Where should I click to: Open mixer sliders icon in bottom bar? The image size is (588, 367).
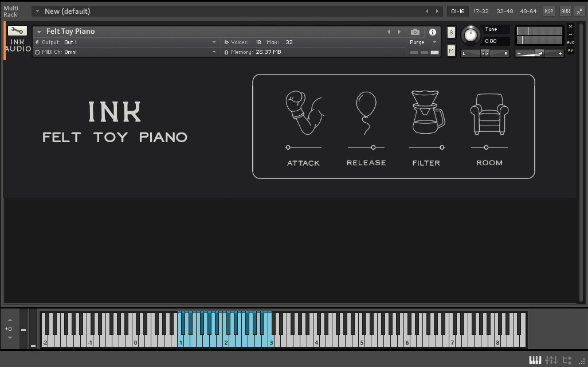551,360
